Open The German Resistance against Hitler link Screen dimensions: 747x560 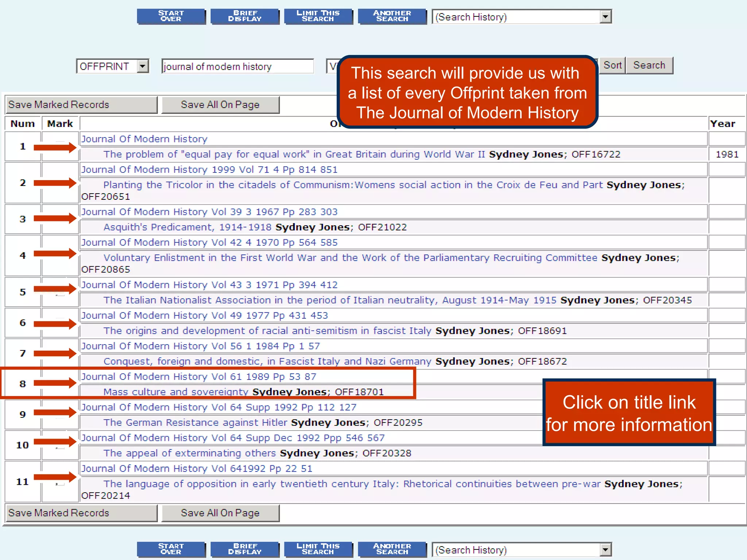click(x=195, y=423)
